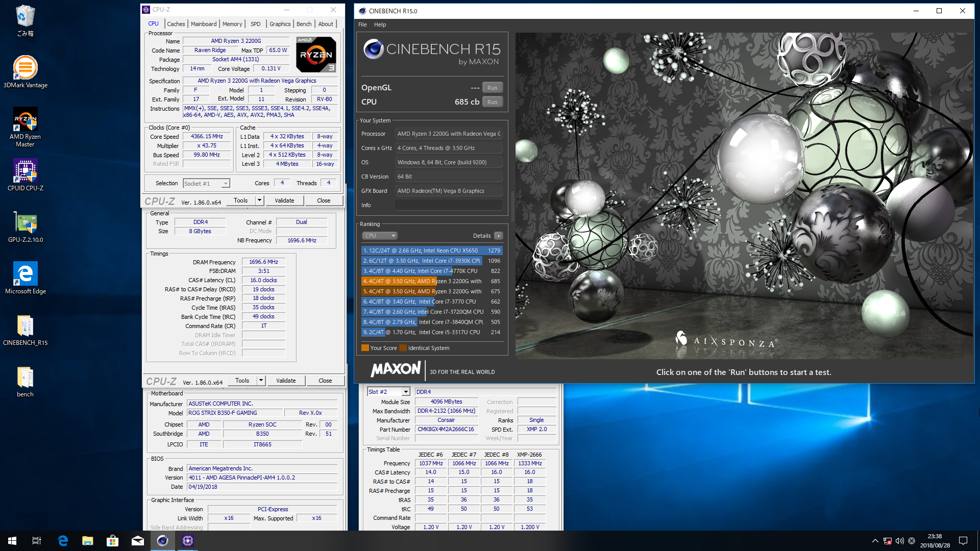Run the CPU benchmark in Cinebench

[x=492, y=102]
